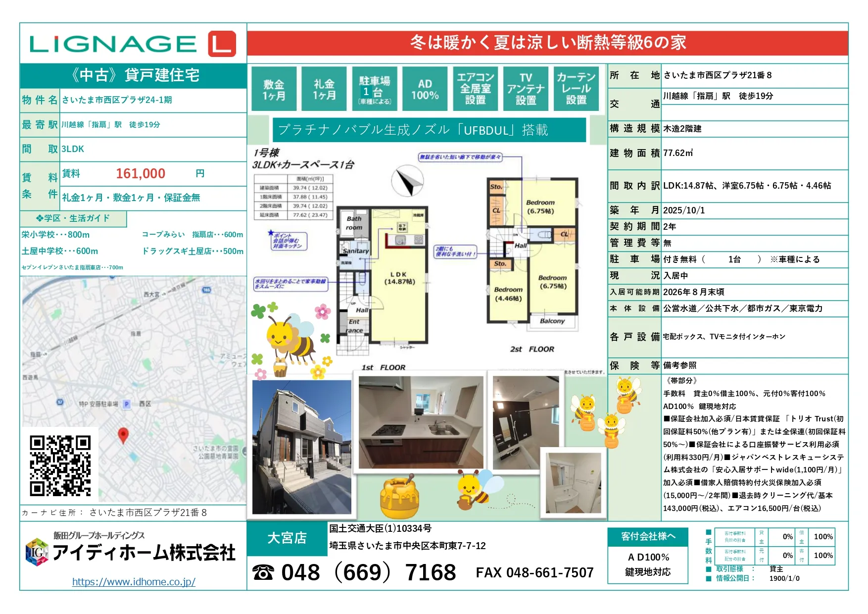The image size is (868, 614).
Task: Click the blue P parking icon on the map
Action: click(x=127, y=404)
